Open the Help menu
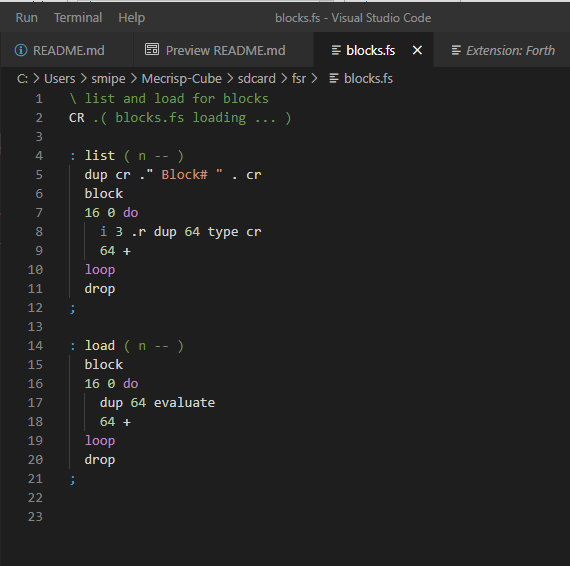The width and height of the screenshot is (570, 566). 132,18
